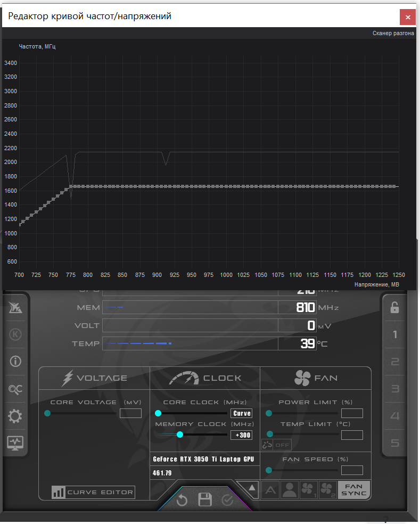Click the Power Limit value field
The width and height of the screenshot is (420, 524).
pos(352,413)
